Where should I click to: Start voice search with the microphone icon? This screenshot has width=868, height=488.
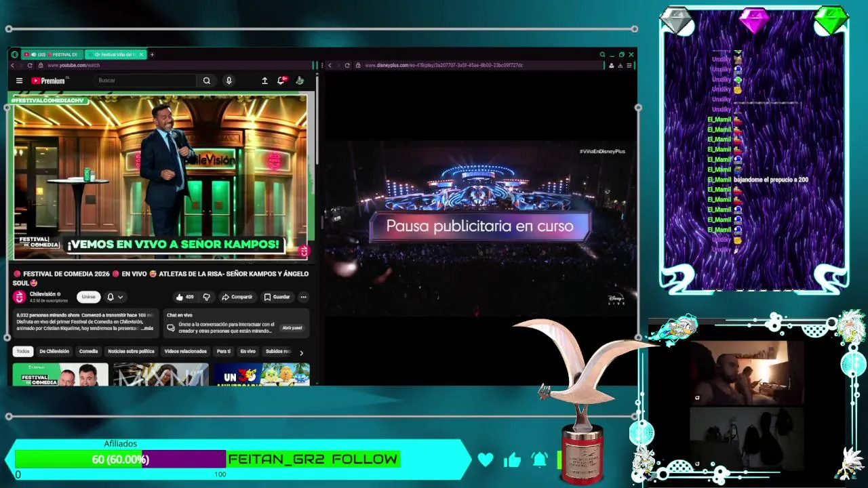pos(229,81)
